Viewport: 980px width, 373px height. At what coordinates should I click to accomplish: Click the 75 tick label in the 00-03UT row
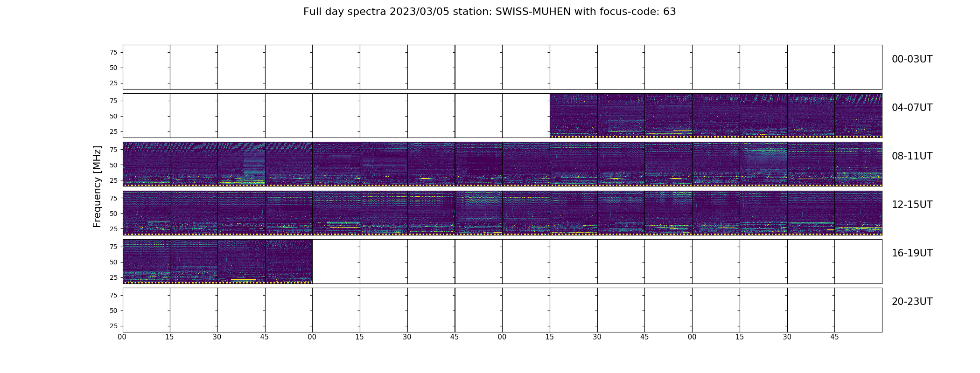point(113,52)
